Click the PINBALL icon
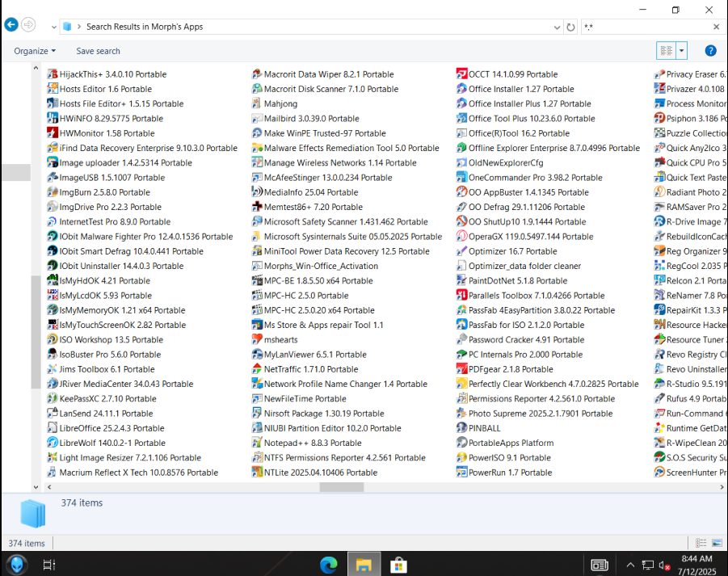The image size is (728, 576). point(461,428)
